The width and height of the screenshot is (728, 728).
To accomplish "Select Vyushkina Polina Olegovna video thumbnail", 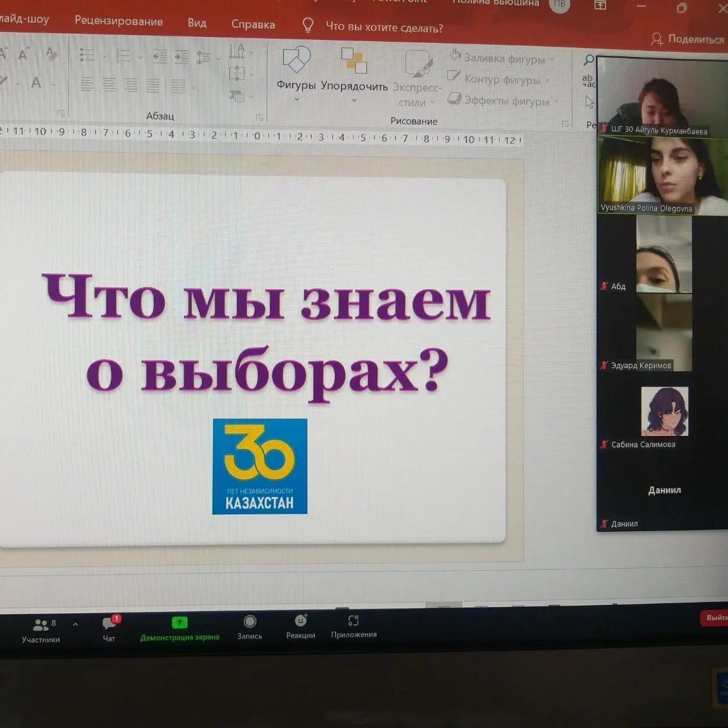I will (662, 176).
